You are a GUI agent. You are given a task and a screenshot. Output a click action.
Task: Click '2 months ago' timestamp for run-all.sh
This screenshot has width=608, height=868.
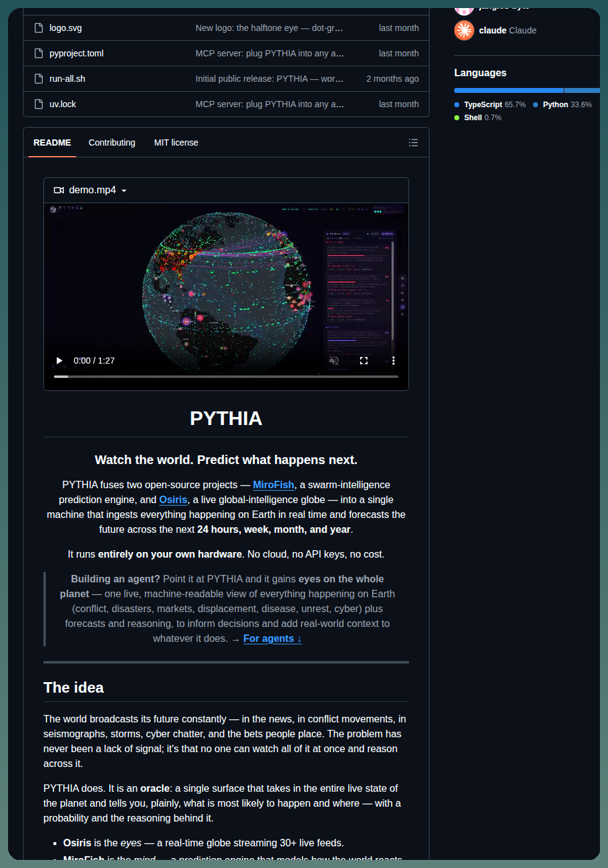pos(392,79)
